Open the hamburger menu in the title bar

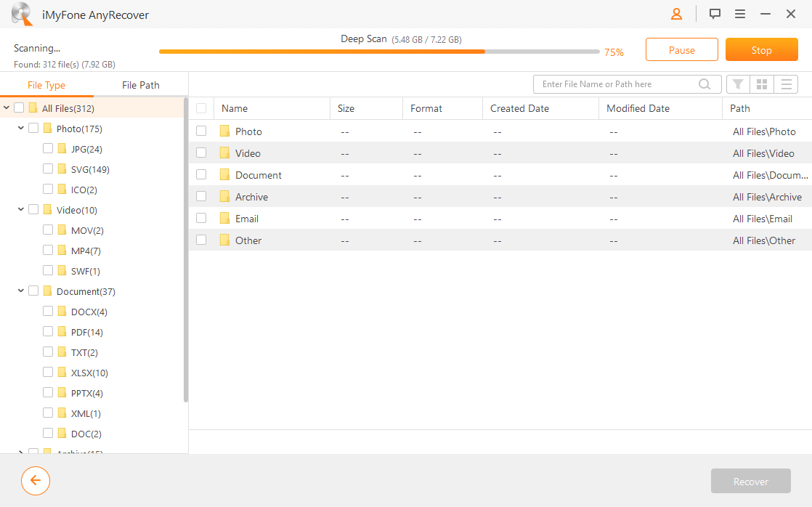pos(739,14)
